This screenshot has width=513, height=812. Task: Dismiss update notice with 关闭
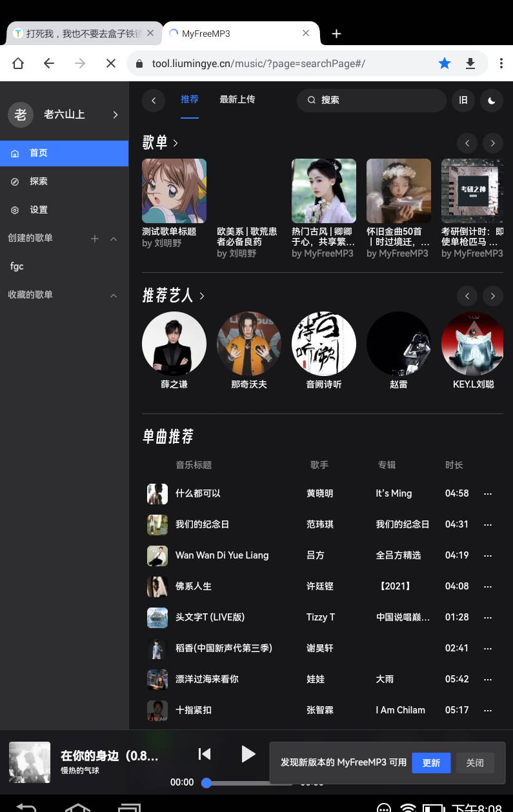(x=475, y=762)
